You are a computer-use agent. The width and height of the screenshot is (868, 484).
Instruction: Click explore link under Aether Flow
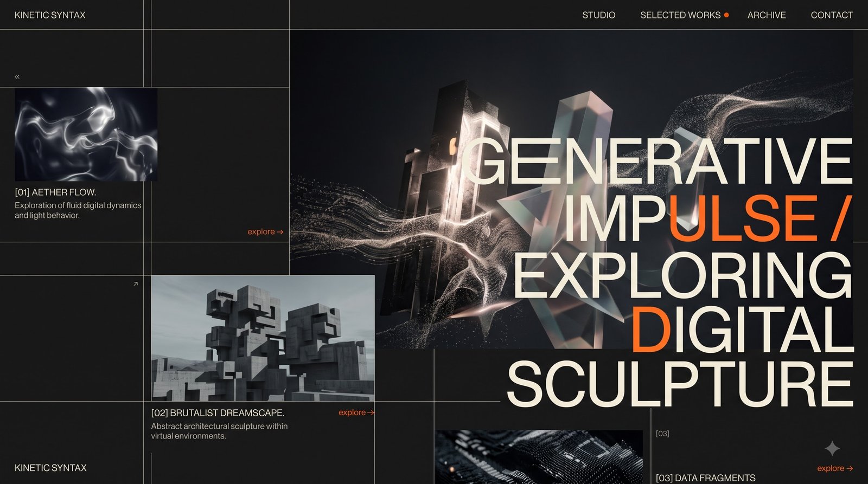click(265, 232)
